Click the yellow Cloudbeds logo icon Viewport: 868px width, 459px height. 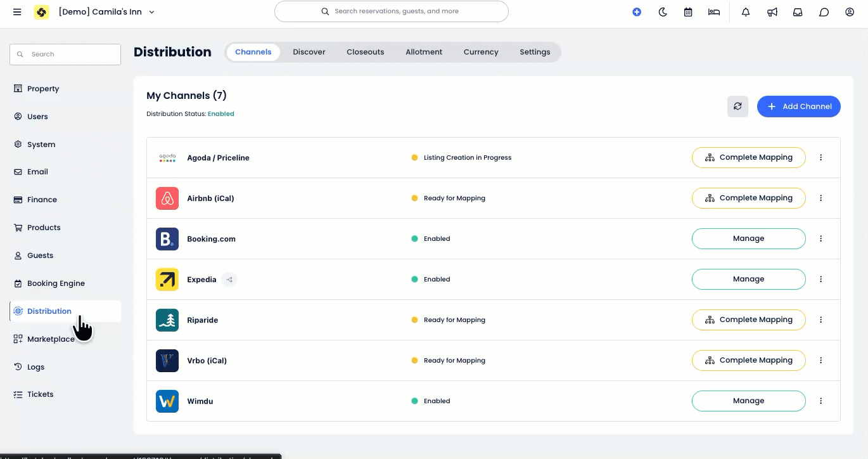pos(41,12)
